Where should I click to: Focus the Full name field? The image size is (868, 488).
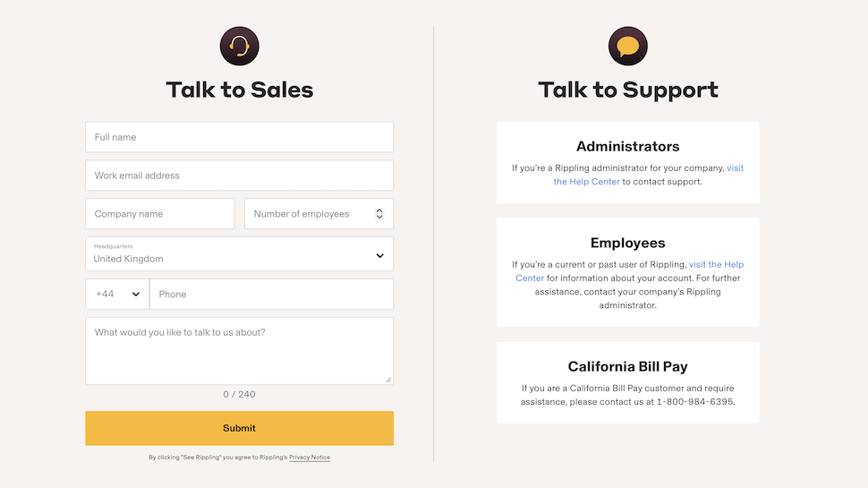point(239,137)
